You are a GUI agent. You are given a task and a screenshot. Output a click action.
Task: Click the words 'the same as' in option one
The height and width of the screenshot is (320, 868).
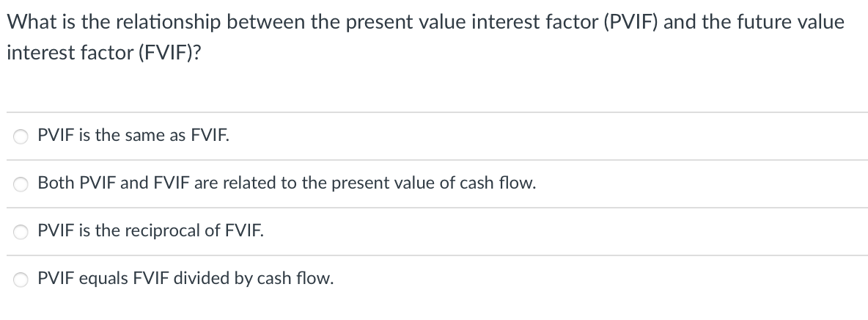(140, 135)
